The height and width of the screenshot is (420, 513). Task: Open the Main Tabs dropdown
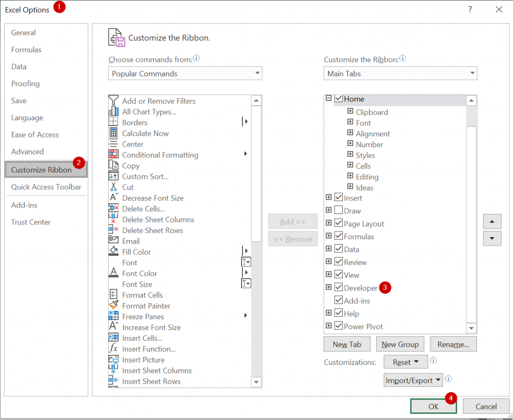coord(400,73)
